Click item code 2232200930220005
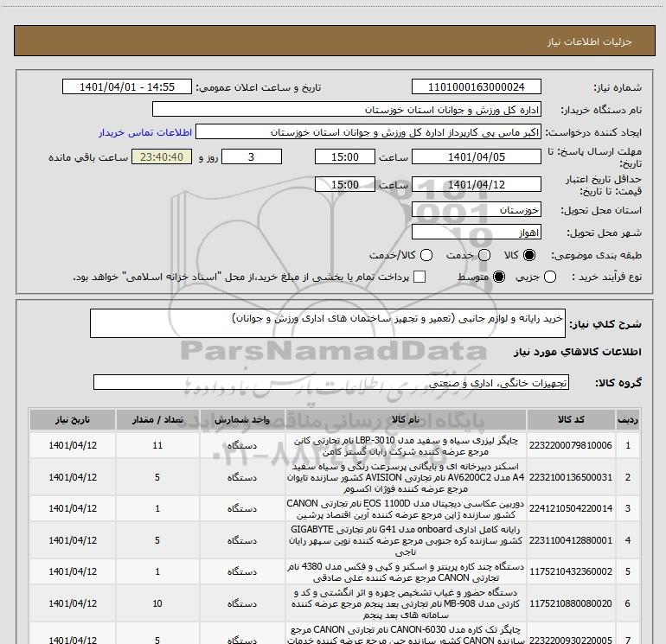Screen dimensions: 666x644 (x=571, y=640)
